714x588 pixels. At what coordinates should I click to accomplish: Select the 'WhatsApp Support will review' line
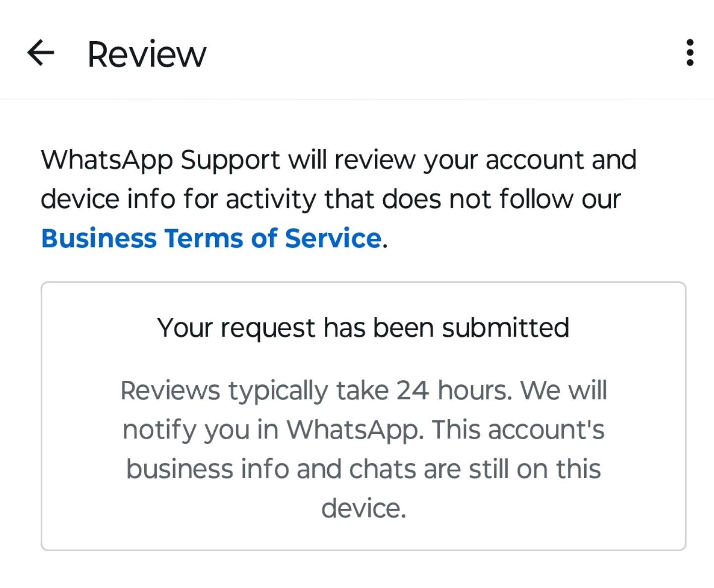click(x=339, y=160)
